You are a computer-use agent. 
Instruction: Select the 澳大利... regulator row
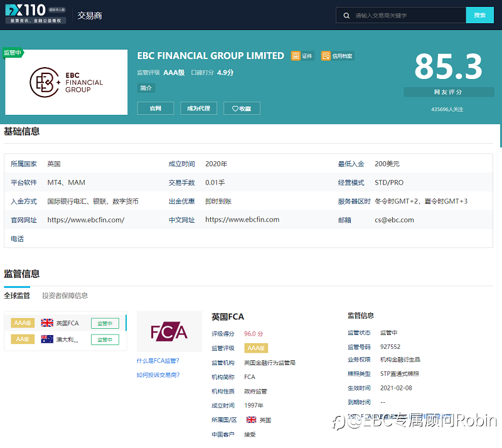tap(65, 339)
